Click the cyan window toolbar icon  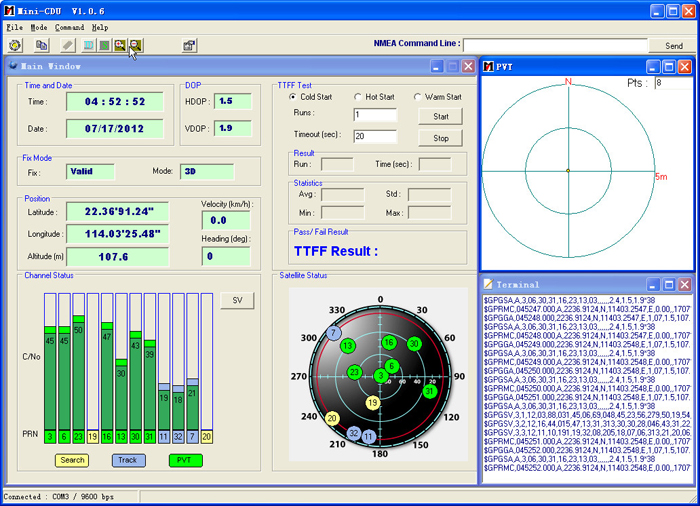click(88, 45)
